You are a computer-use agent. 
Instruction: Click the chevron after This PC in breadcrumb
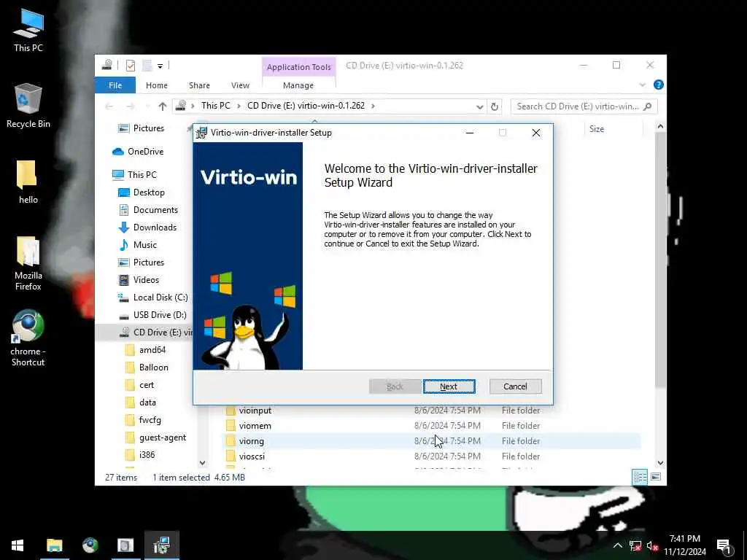(239, 106)
